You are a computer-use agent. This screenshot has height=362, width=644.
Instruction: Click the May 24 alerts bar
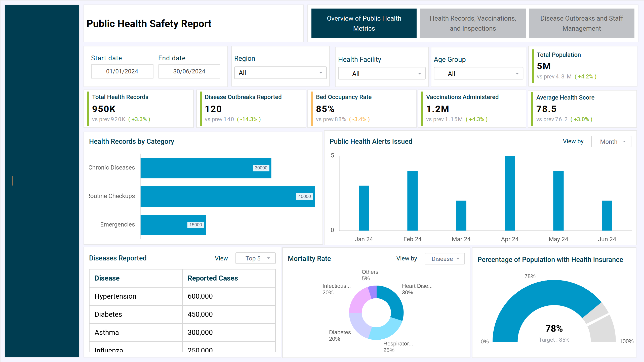tap(558, 201)
